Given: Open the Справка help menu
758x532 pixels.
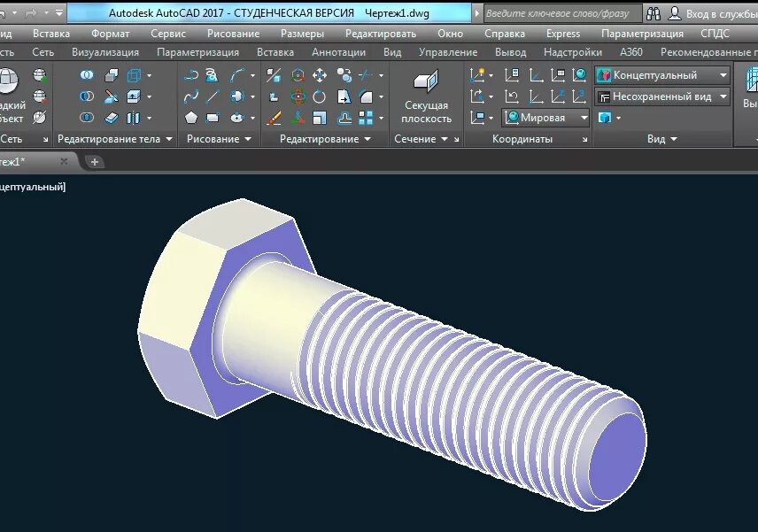Looking at the screenshot, I should 505,34.
